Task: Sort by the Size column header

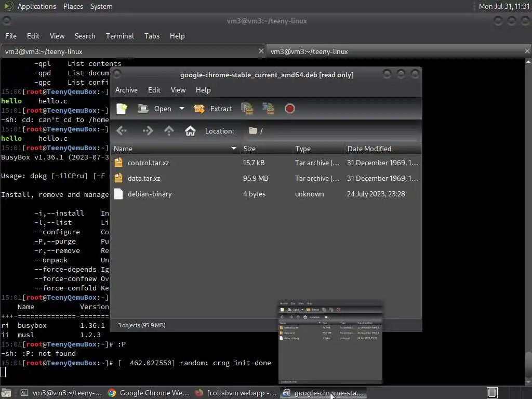Action: pyautogui.click(x=267, y=149)
